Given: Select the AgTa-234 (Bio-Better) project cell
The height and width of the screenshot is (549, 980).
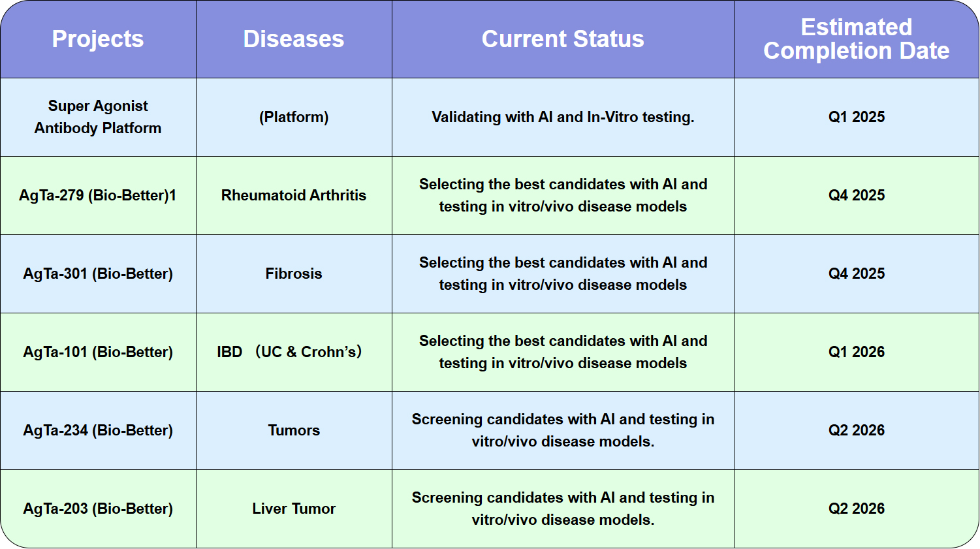Looking at the screenshot, I should [98, 430].
